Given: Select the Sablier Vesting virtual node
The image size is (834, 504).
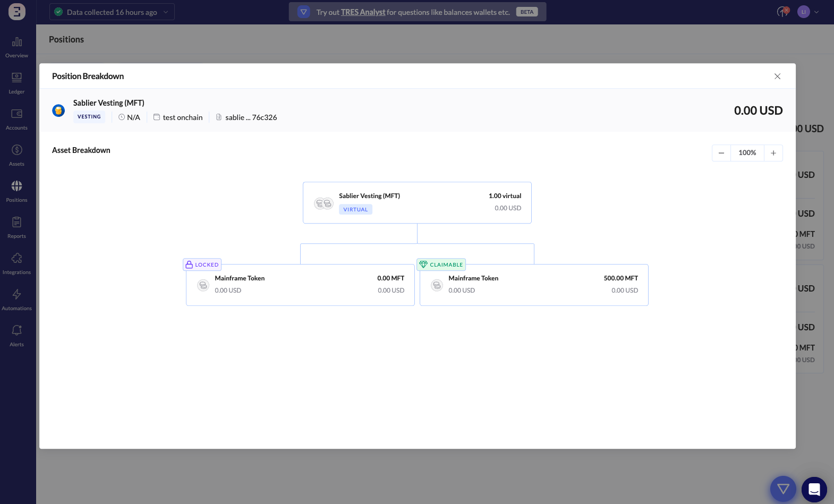Looking at the screenshot, I should pyautogui.click(x=417, y=203).
